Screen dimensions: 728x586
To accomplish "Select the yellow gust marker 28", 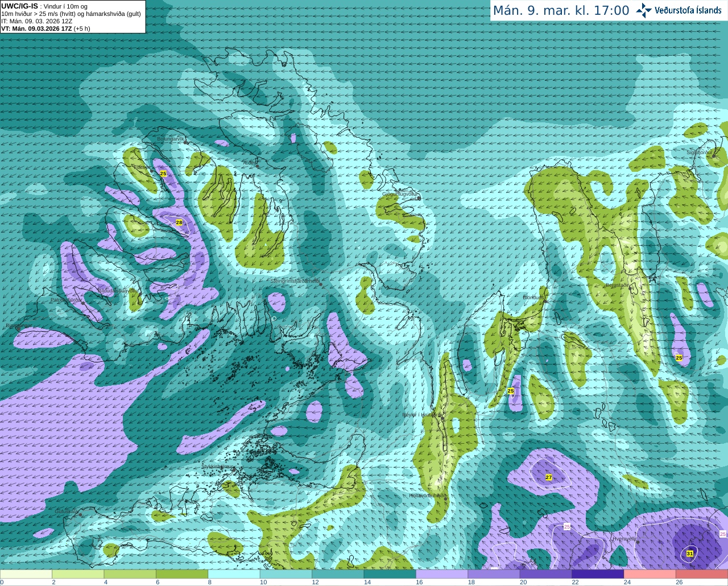I will 179,222.
